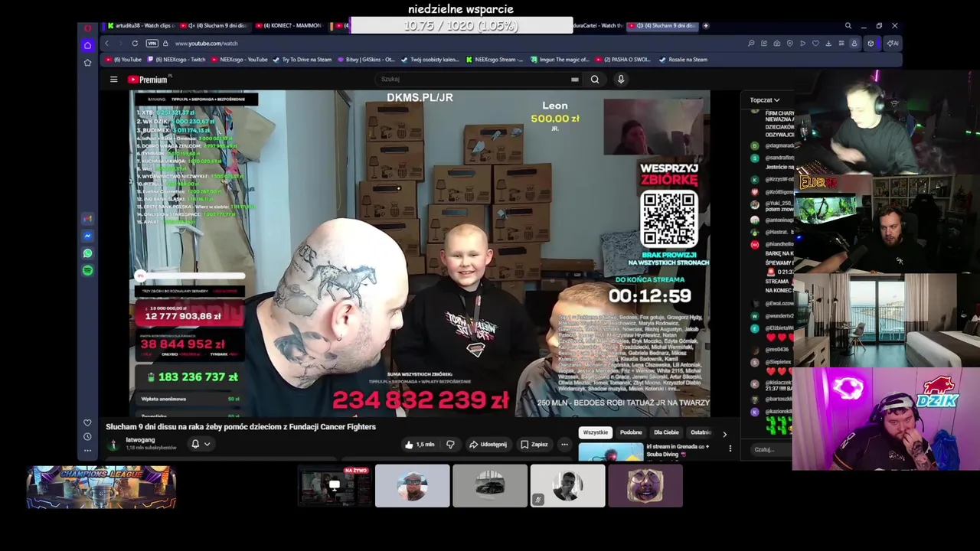Toggle the notification bell for łatwogang
980x551 pixels.
[195, 444]
